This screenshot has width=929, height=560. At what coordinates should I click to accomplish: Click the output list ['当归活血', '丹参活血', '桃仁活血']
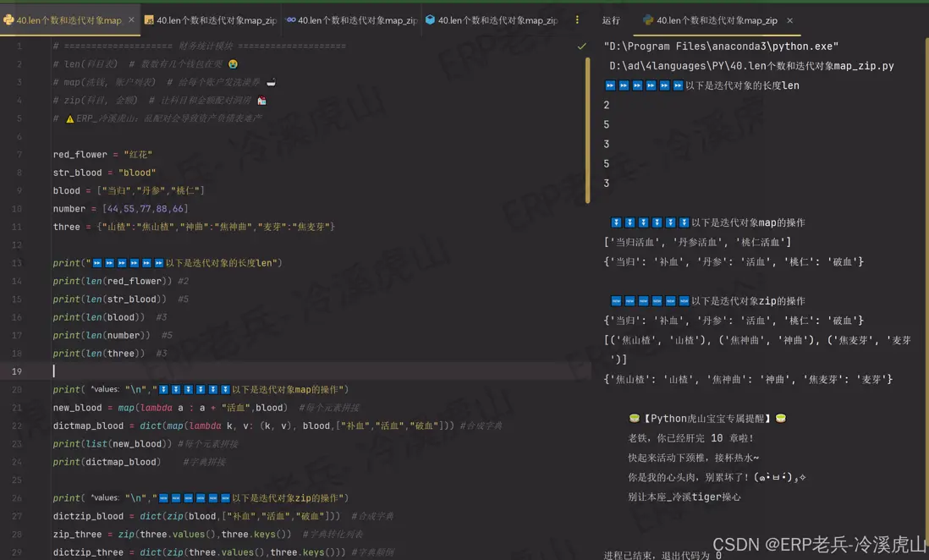tap(697, 243)
